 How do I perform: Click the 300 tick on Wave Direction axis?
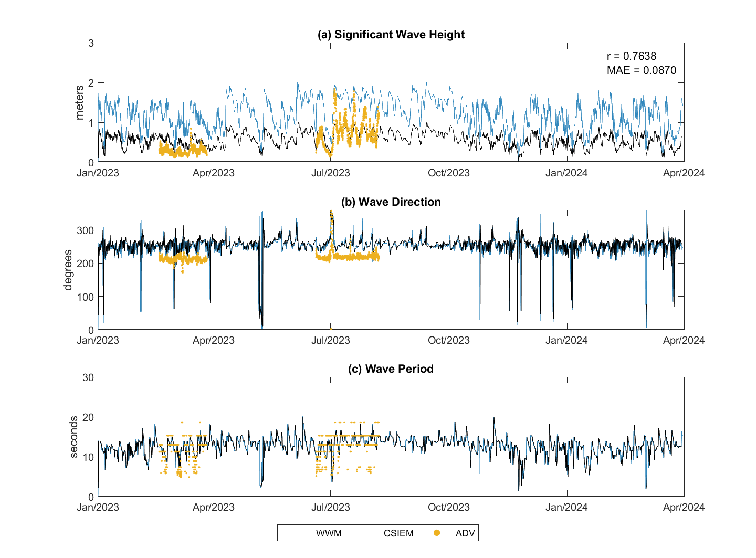point(86,230)
